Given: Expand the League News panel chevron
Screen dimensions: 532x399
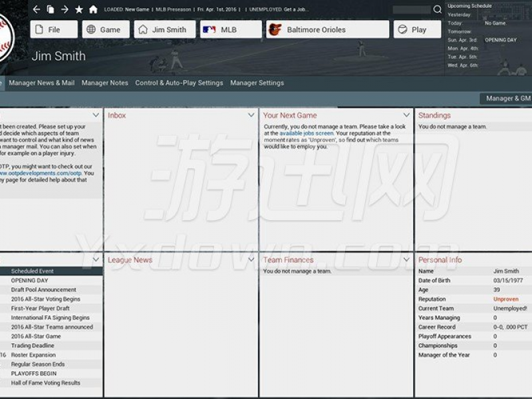Looking at the screenshot, I should point(251,259).
